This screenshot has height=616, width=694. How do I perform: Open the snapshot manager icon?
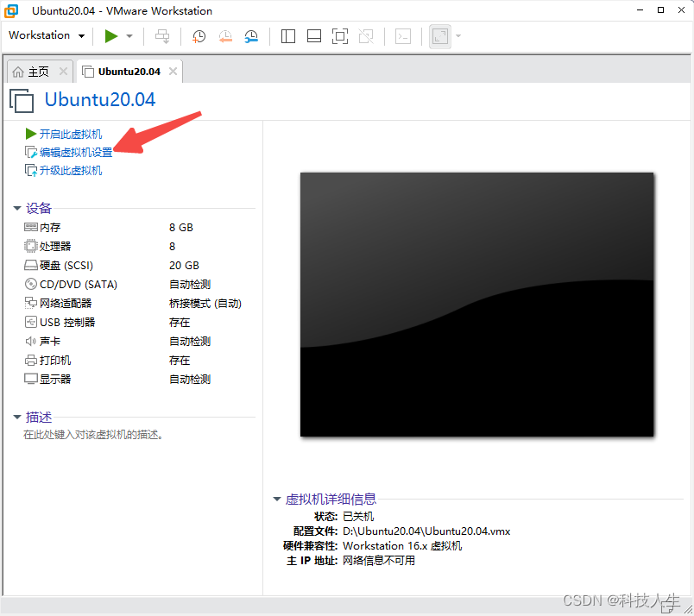251,36
